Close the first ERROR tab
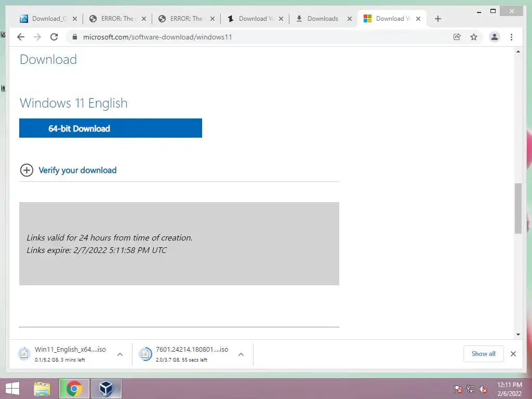532x399 pixels. (x=144, y=19)
